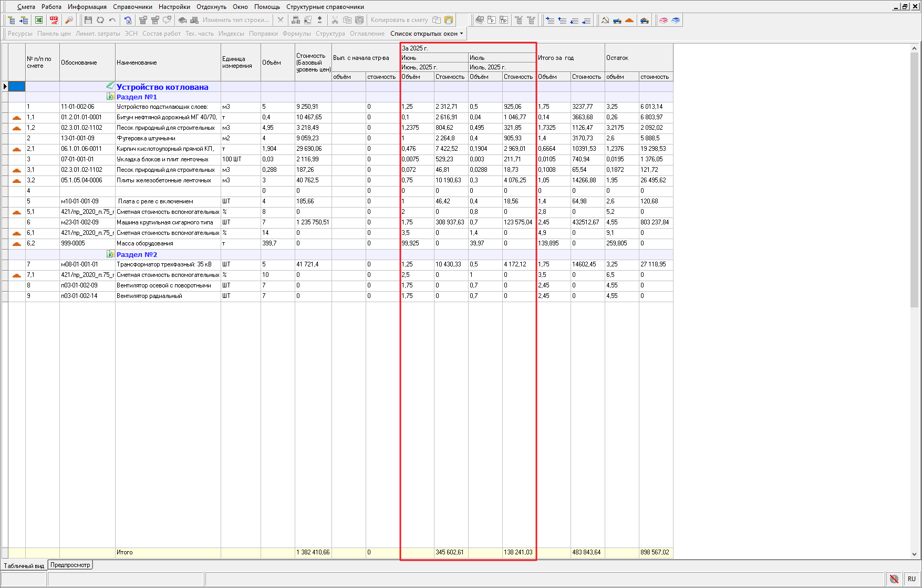Click the Изменить тип строки button
The width and height of the screenshot is (922, 588).
(235, 20)
